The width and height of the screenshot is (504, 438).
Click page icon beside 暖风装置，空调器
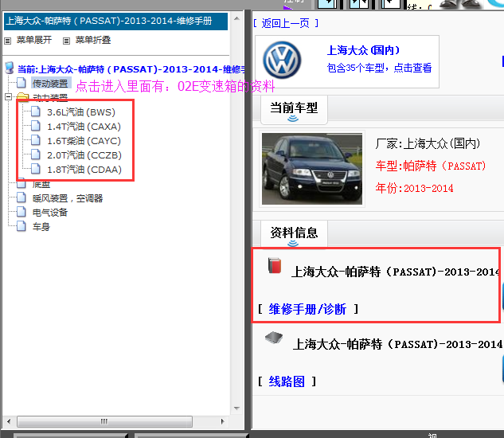coord(21,197)
